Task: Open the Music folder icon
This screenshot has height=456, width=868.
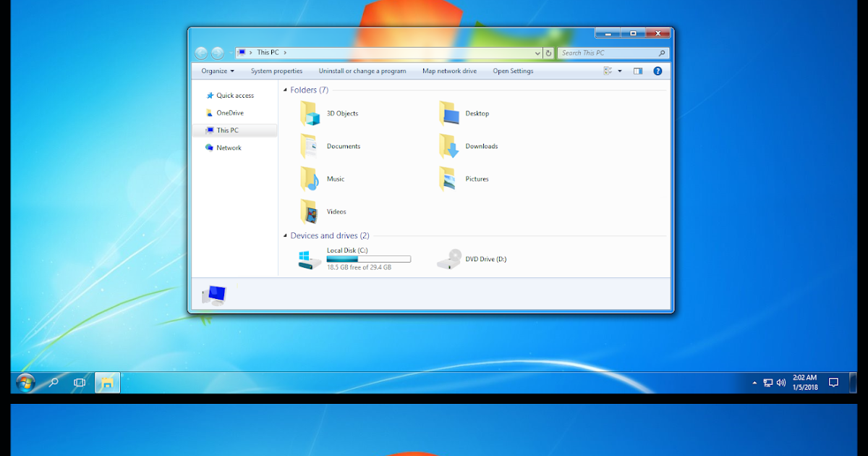Action: 310,179
